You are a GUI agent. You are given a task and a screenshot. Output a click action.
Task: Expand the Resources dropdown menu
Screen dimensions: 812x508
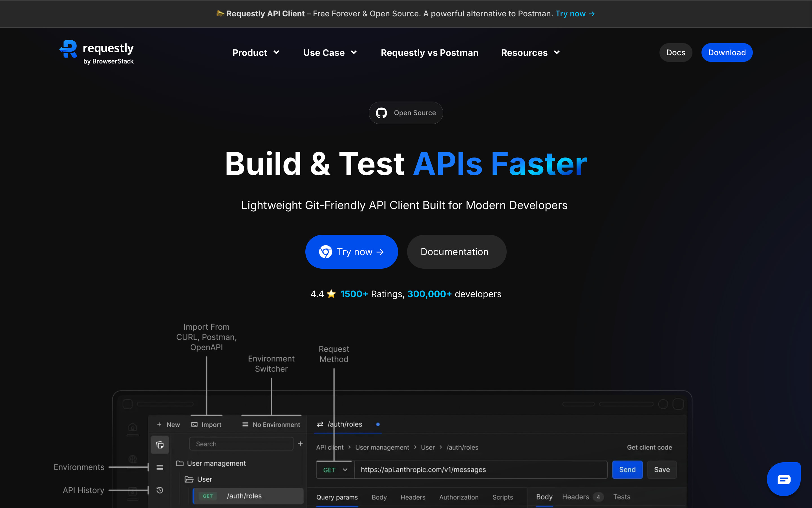click(x=531, y=53)
